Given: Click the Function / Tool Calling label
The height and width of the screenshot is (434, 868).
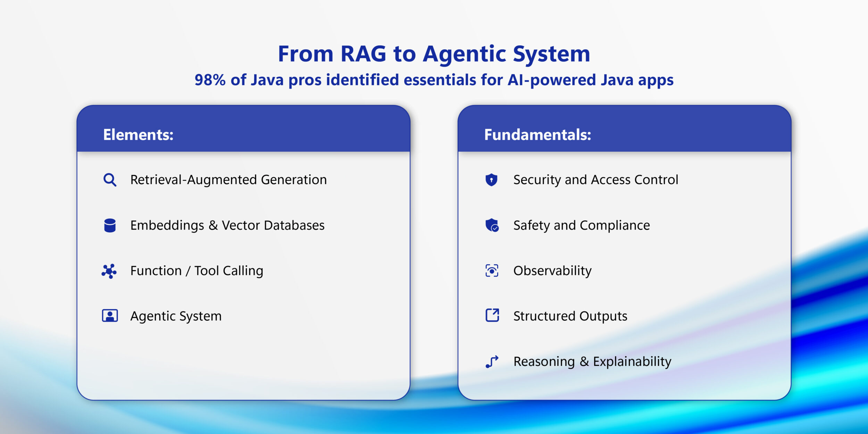Looking at the screenshot, I should click(197, 271).
